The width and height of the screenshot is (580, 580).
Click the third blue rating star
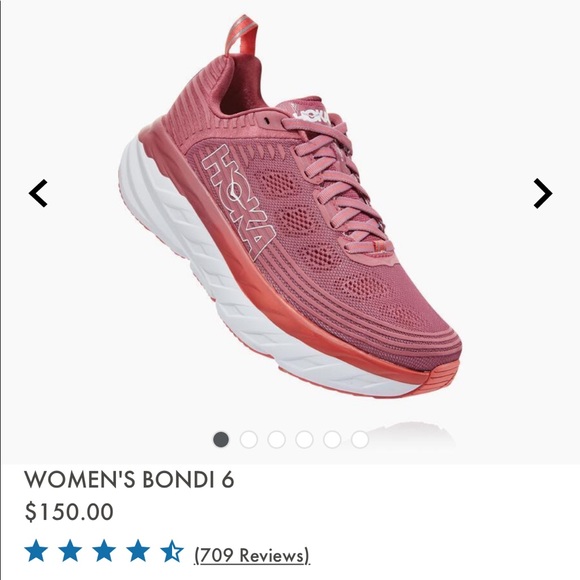tap(104, 550)
